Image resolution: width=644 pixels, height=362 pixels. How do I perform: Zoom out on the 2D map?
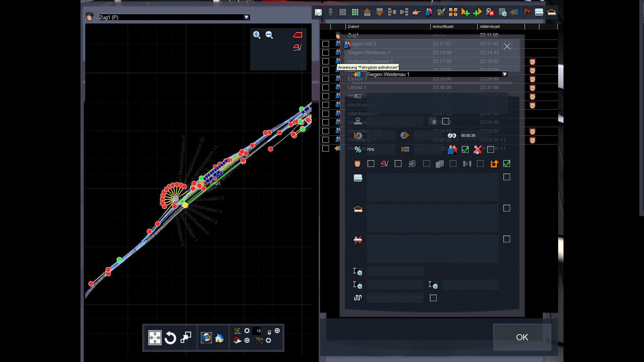(269, 35)
